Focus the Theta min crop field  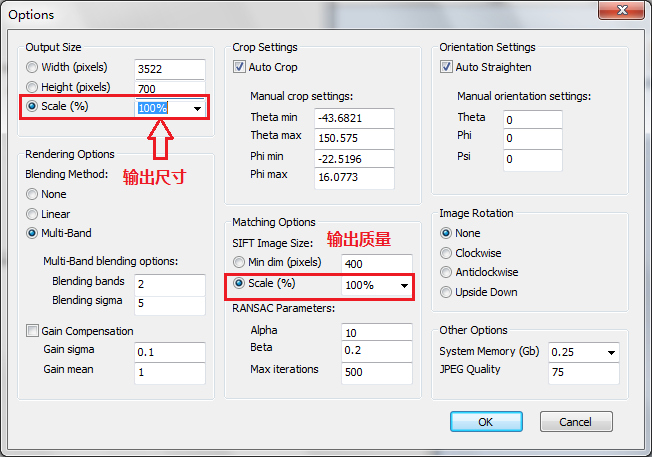click(x=352, y=118)
